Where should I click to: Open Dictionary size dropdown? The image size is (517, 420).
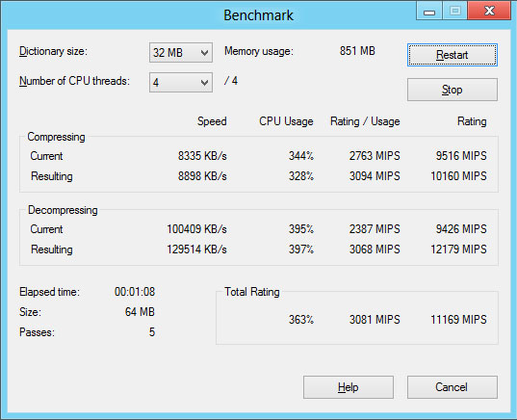(x=181, y=52)
